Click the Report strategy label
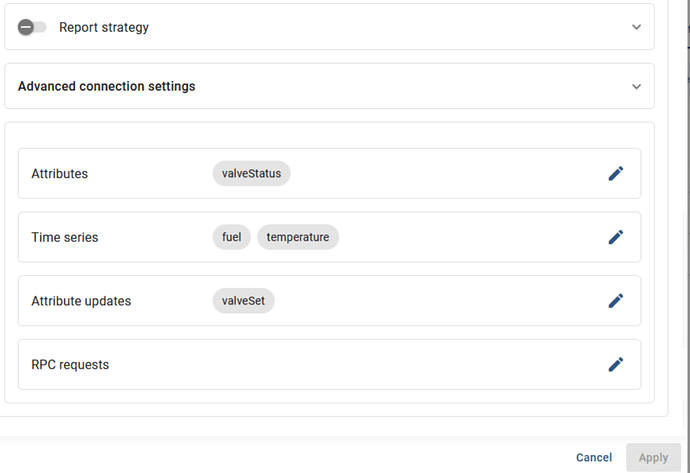The image size is (690, 473). (x=104, y=27)
